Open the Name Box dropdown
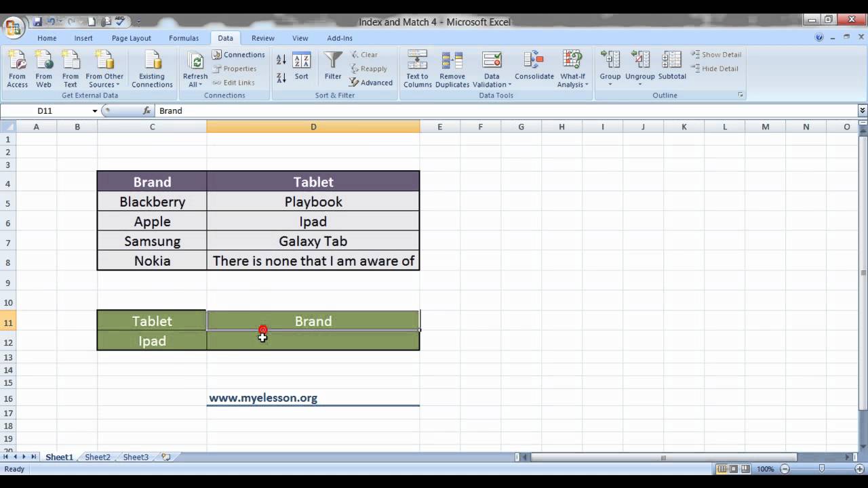 pyautogui.click(x=95, y=110)
